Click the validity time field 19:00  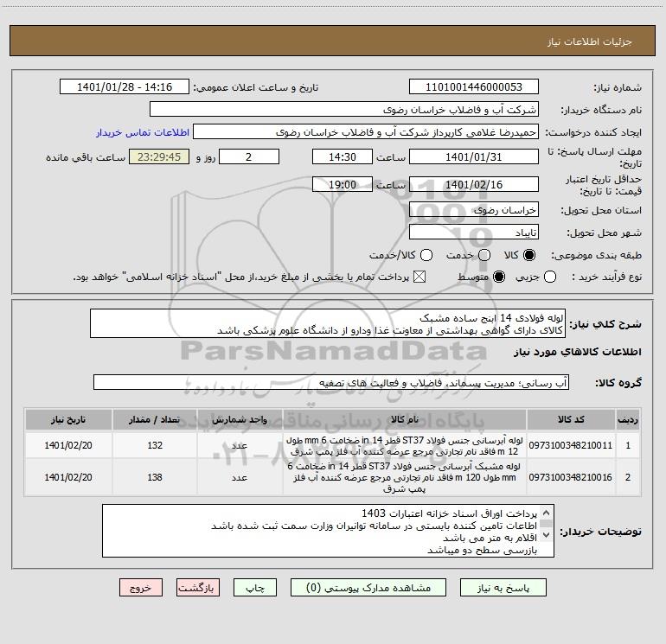343,184
